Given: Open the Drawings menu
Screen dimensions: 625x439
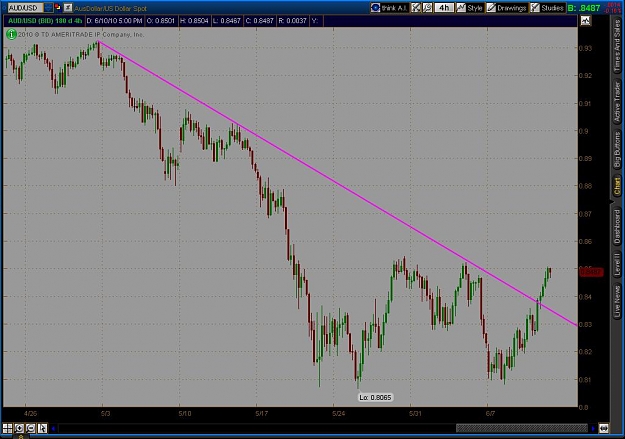Looking at the screenshot, I should pos(507,8).
